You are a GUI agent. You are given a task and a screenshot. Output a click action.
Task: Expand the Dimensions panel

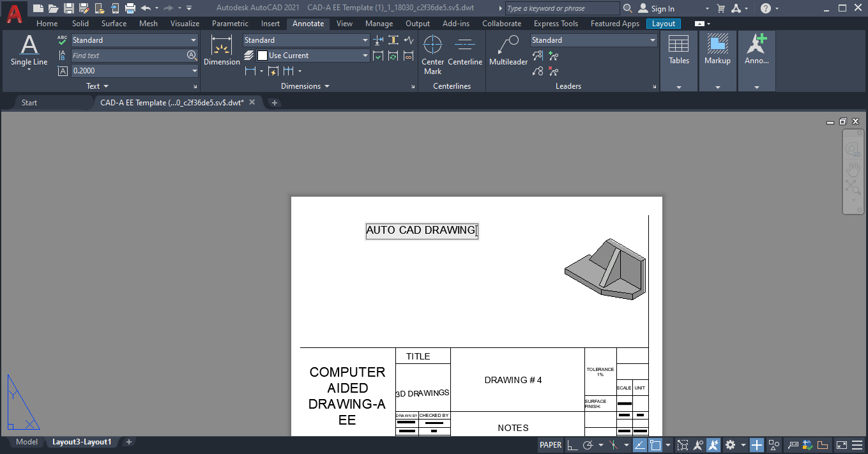[x=414, y=86]
